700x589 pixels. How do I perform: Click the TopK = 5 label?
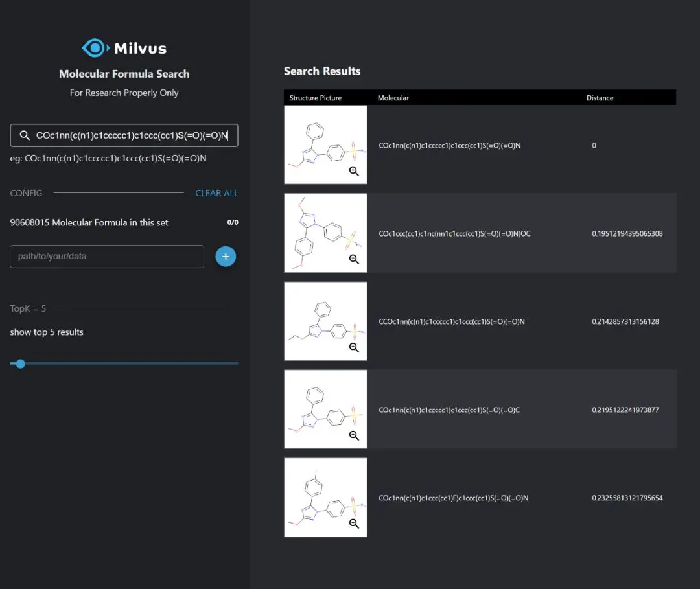point(28,308)
